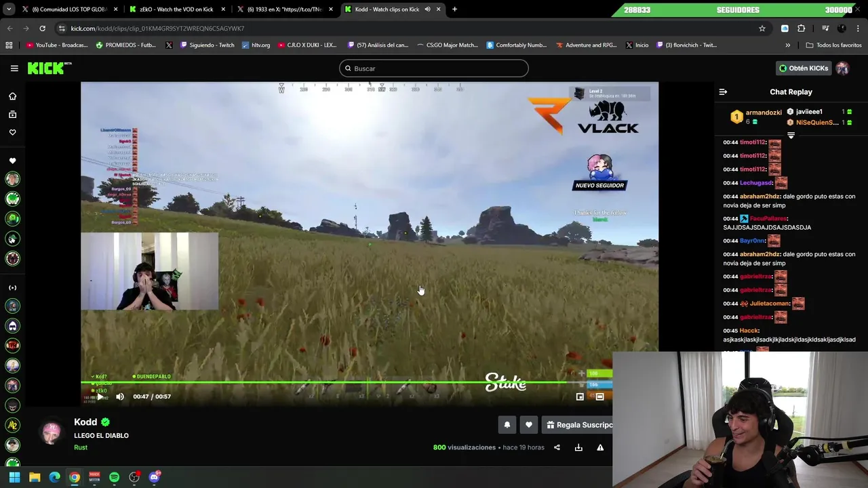Open the Chrome apps grid shortcut

click(x=9, y=45)
